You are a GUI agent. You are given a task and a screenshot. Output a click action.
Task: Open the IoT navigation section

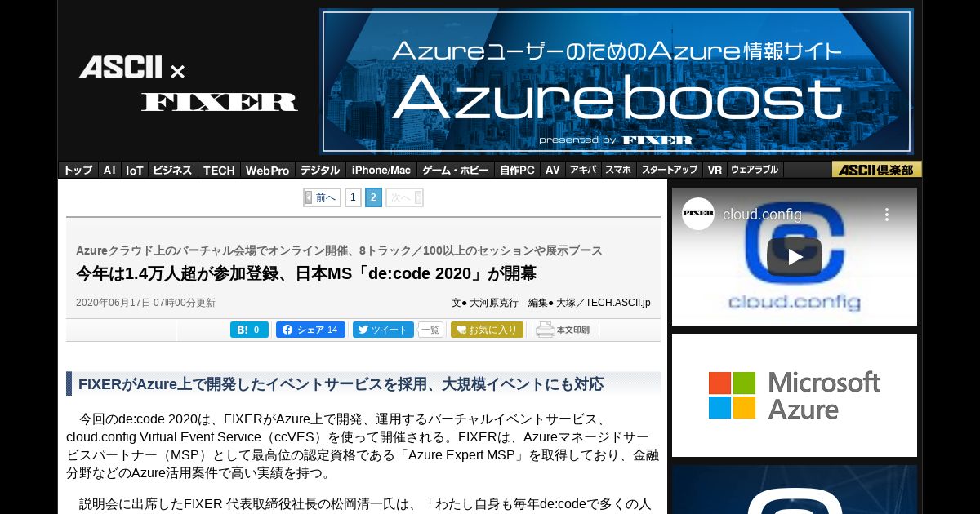click(x=135, y=170)
